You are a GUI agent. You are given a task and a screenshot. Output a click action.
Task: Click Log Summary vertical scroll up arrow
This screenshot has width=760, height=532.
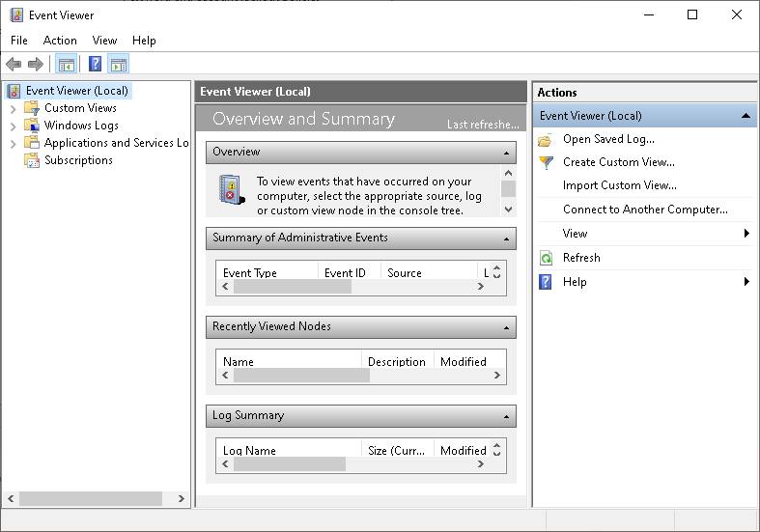coord(496,444)
